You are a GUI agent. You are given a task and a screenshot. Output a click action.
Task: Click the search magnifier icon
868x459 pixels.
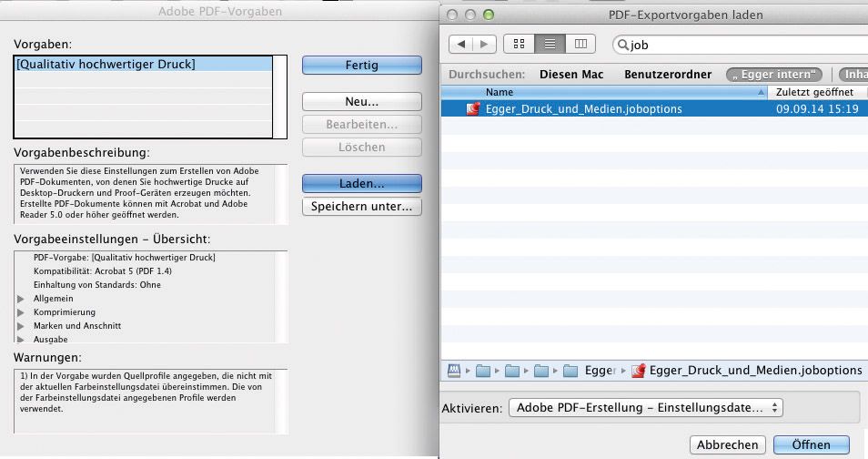pos(622,45)
